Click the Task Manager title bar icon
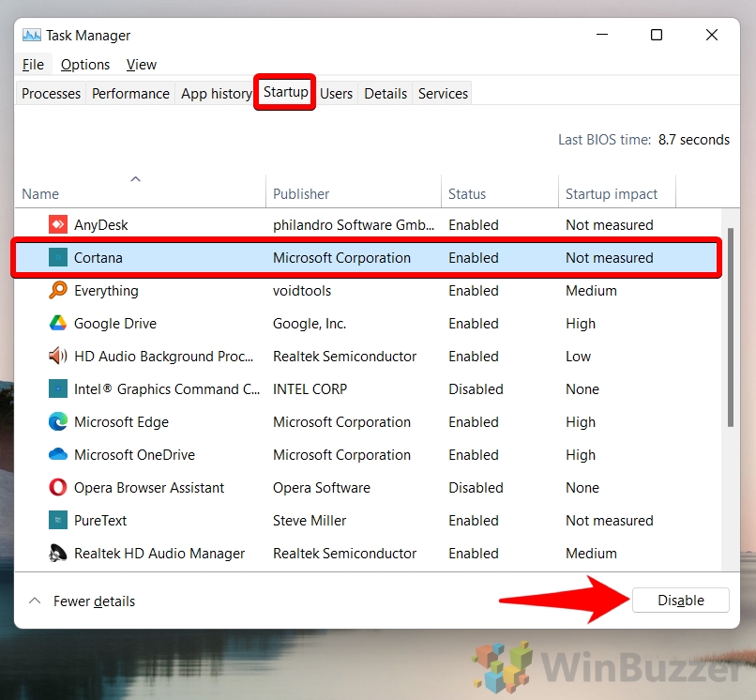Image resolution: width=756 pixels, height=700 pixels. [32, 36]
